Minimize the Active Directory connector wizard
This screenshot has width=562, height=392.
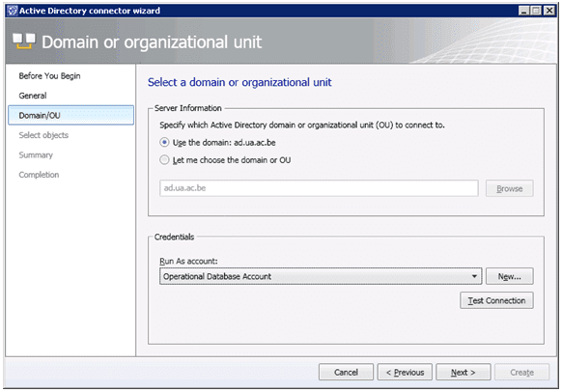[524, 11]
